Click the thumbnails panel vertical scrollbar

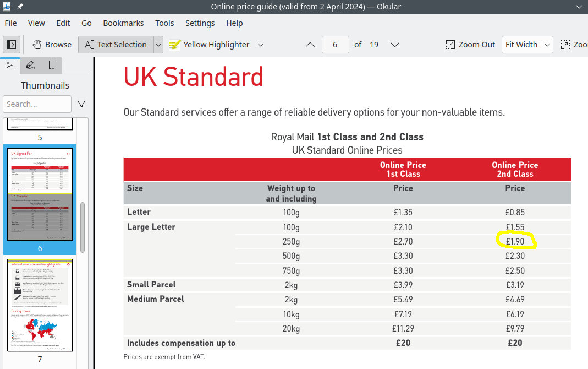[x=83, y=227]
